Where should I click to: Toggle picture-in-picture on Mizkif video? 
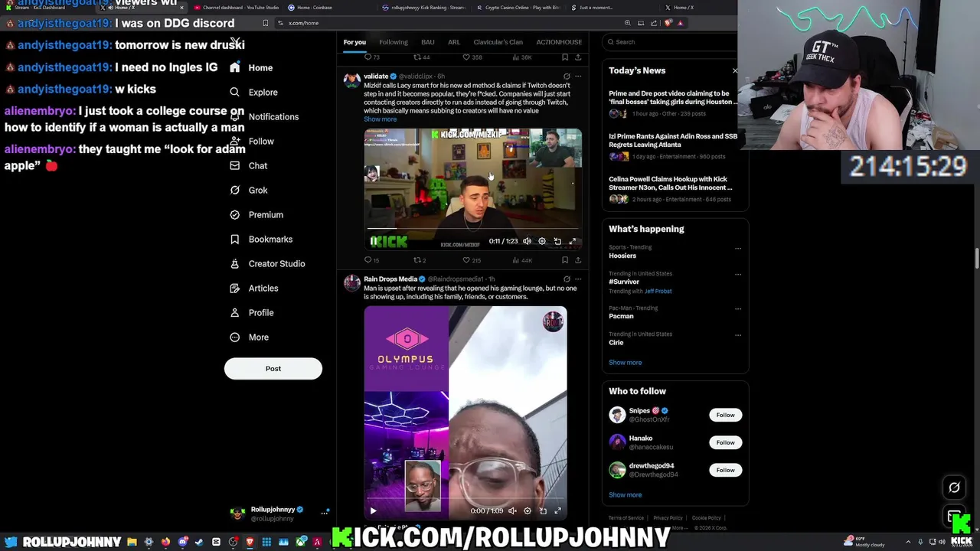pos(557,241)
